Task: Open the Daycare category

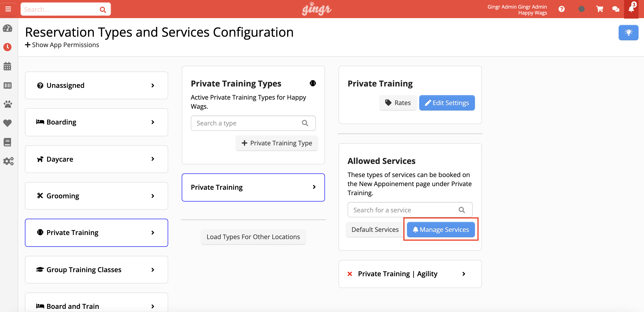Action: pos(97,159)
